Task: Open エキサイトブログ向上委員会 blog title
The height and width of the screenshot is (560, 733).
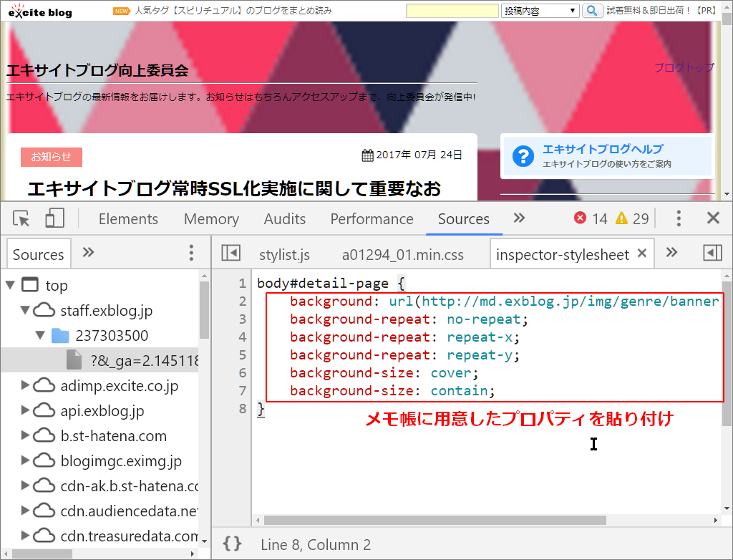Action: click(97, 71)
